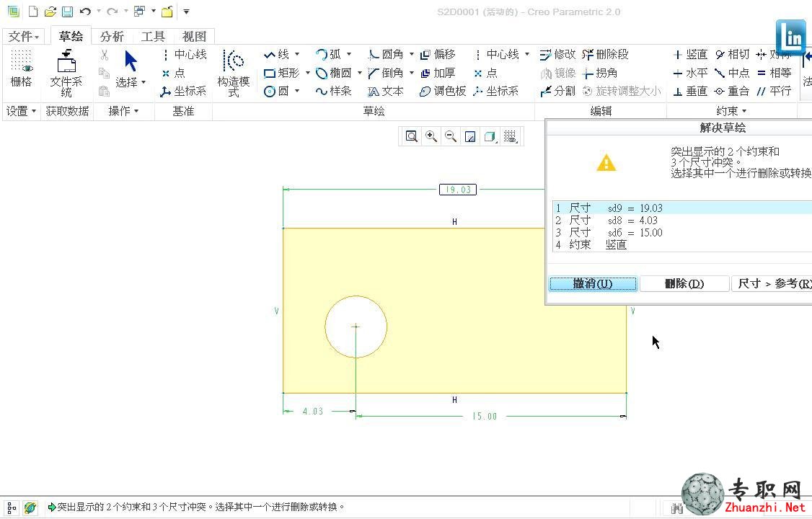
Task: Click the 分割 divide tool
Action: pos(557,91)
